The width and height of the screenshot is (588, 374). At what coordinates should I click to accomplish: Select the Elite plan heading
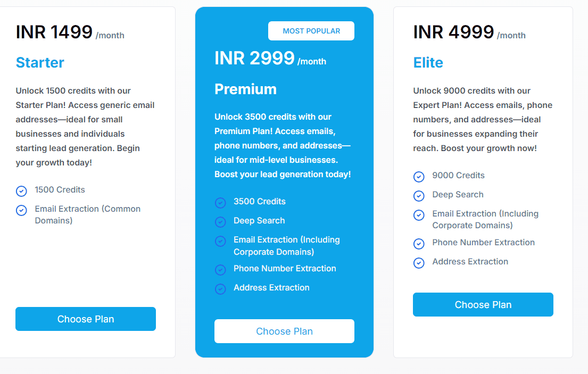[428, 63]
